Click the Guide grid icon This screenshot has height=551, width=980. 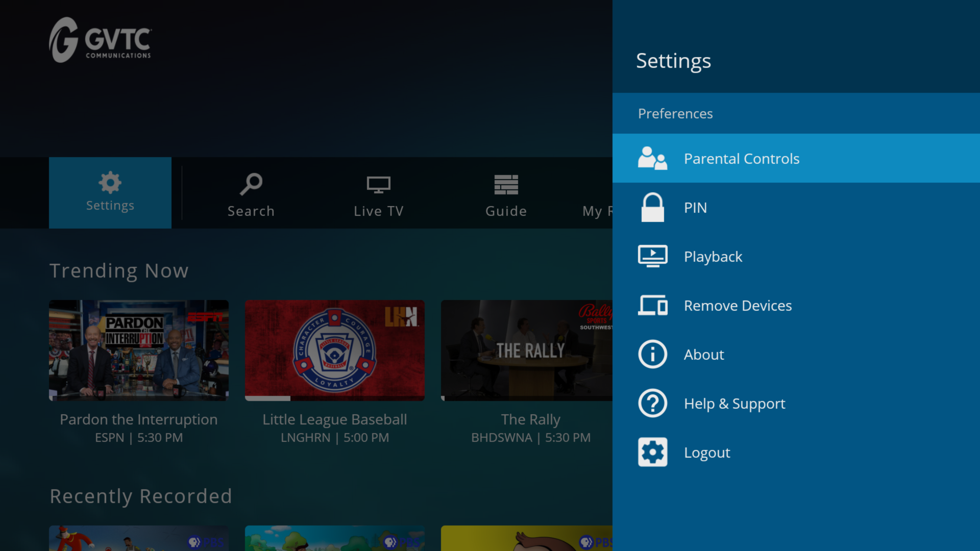(506, 185)
